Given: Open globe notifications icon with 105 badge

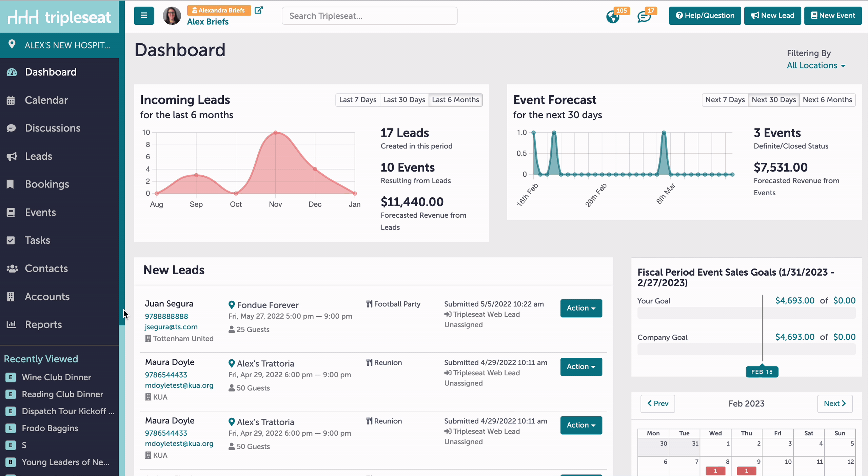Looking at the screenshot, I should tap(612, 17).
